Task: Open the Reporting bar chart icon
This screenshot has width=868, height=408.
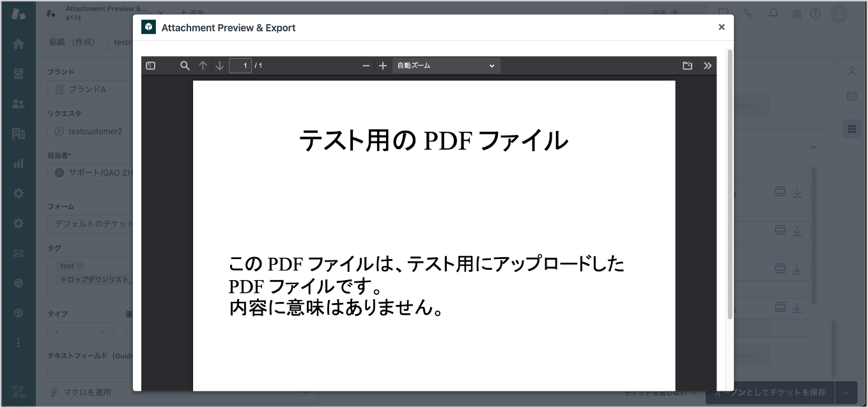Action: click(19, 163)
